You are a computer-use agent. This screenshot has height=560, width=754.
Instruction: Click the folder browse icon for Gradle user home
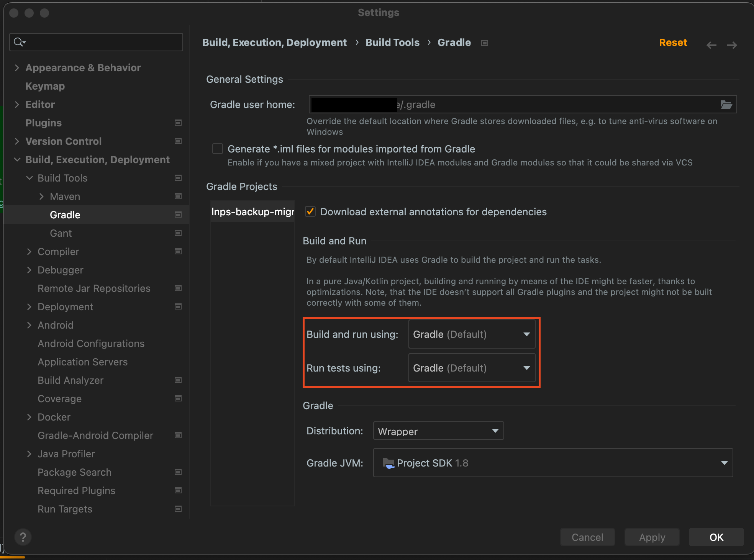726,104
